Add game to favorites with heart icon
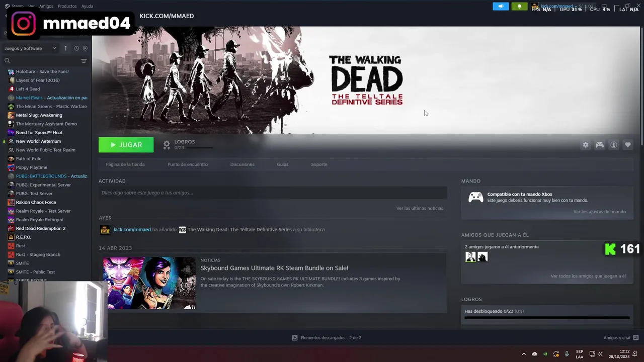The image size is (644, 362). [x=628, y=145]
